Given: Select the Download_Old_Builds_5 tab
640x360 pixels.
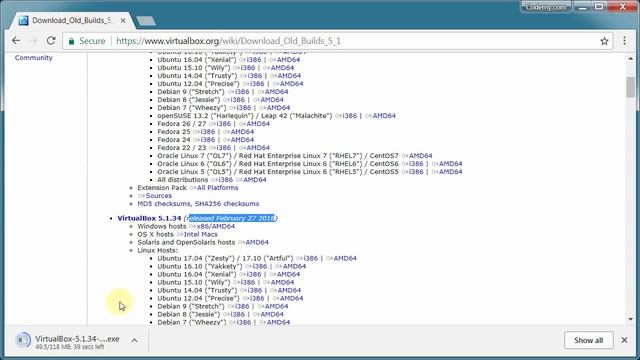Looking at the screenshot, I should pos(72,20).
